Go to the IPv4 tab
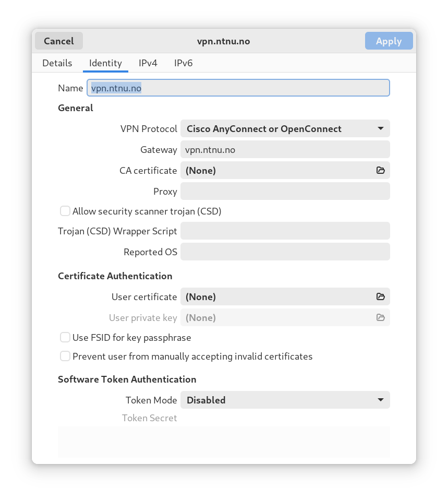This screenshot has height=499, width=448. tap(148, 63)
